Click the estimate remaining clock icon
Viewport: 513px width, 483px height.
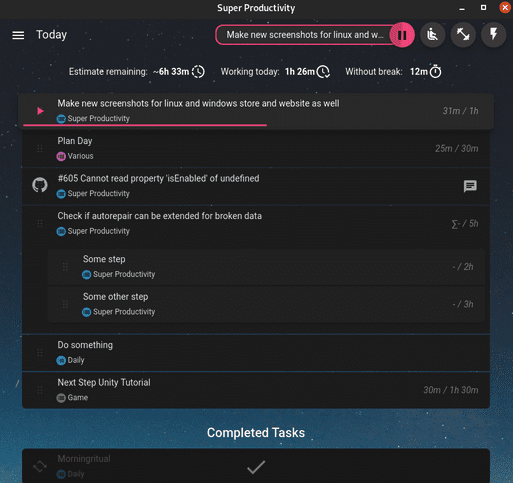coord(198,72)
